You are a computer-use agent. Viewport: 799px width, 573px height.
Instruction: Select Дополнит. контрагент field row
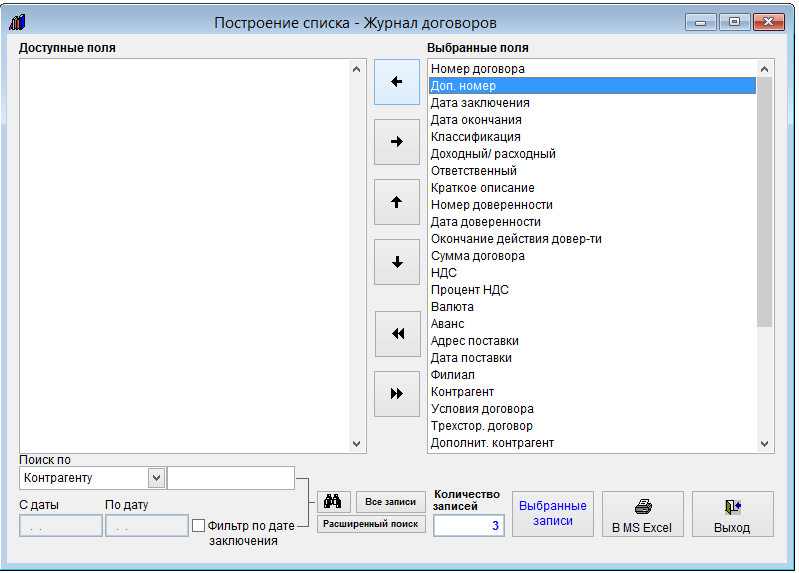[592, 442]
